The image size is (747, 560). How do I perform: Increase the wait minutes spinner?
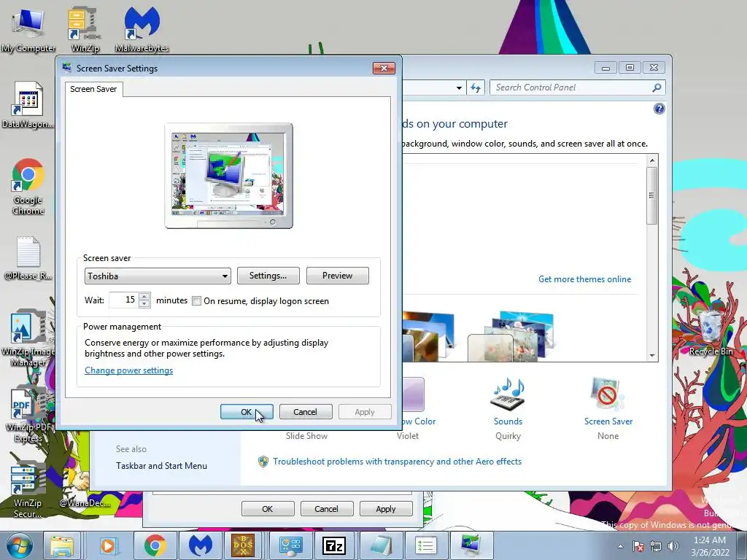tap(144, 296)
